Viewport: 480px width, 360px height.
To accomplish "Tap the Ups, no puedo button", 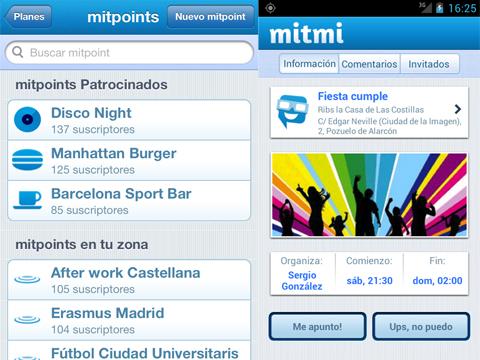I will (421, 326).
